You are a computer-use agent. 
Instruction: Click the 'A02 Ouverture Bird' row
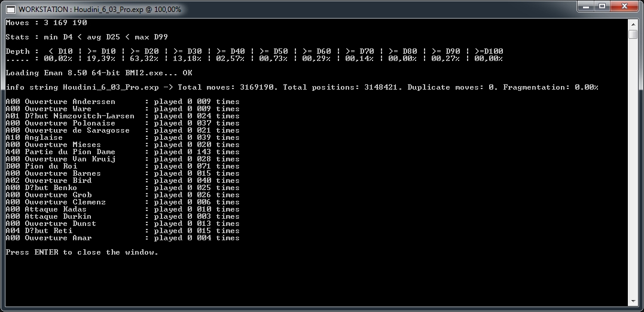coord(123,181)
